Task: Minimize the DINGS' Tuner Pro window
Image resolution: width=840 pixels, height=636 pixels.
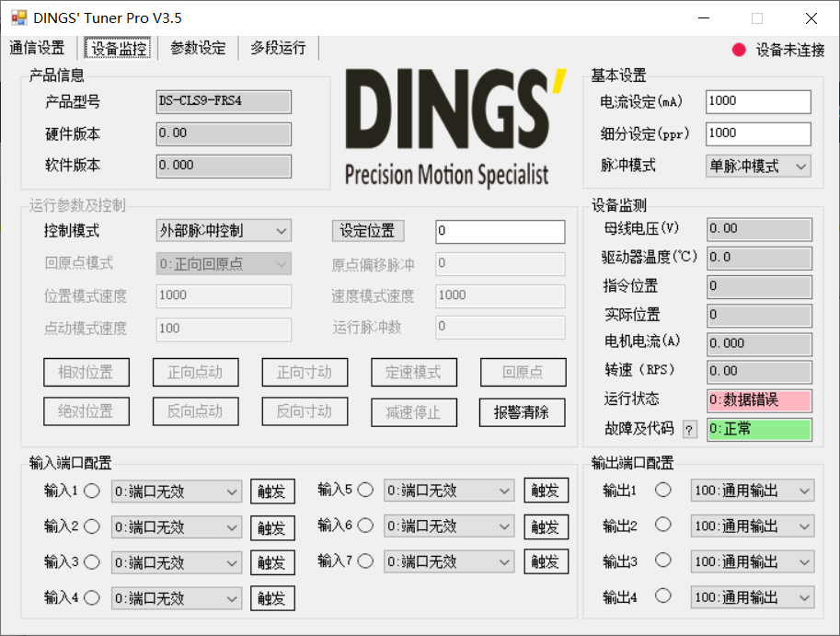Action: point(704,18)
